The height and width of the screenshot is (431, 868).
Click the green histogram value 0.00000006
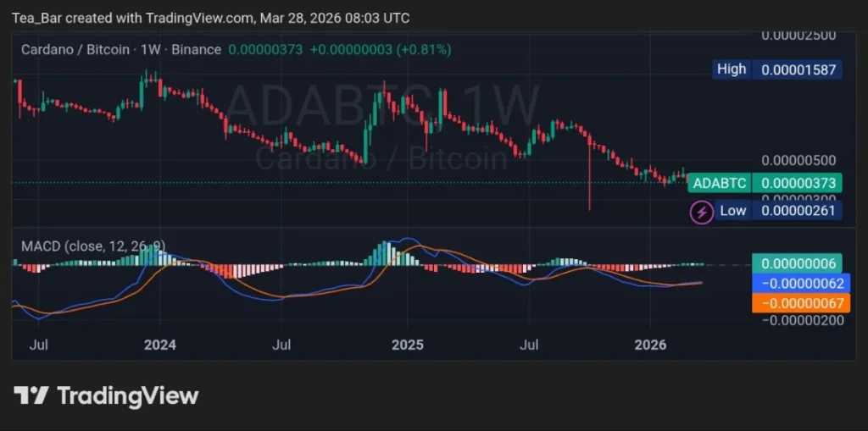(797, 263)
